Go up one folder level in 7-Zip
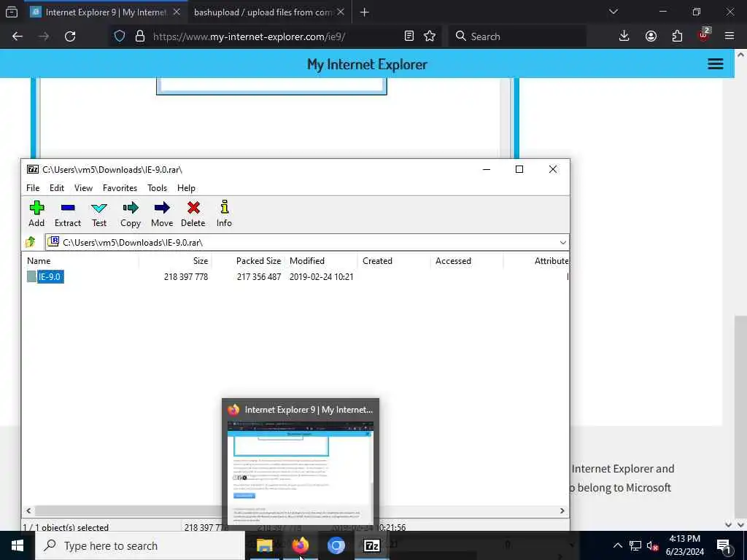The height and width of the screenshot is (560, 747). click(31, 242)
